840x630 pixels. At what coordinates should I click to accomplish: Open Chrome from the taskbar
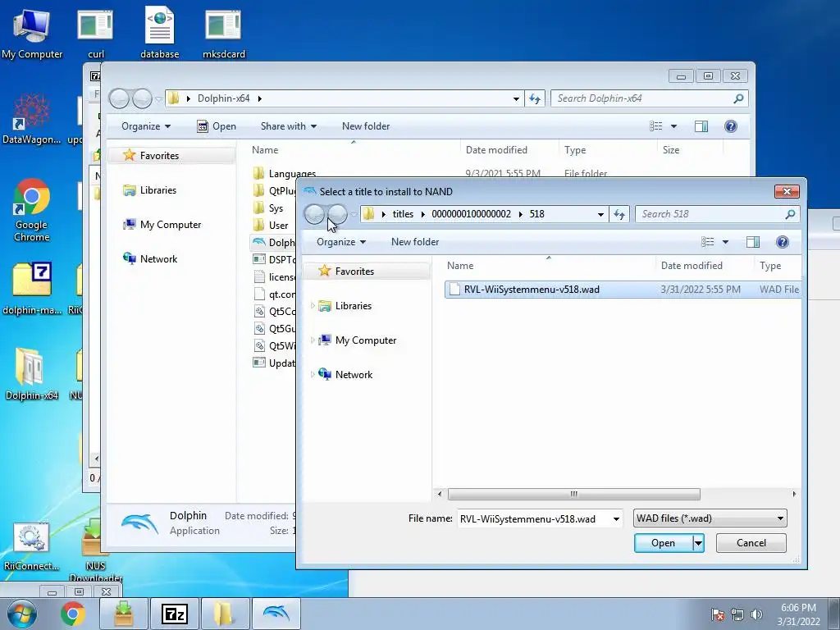coord(73,614)
